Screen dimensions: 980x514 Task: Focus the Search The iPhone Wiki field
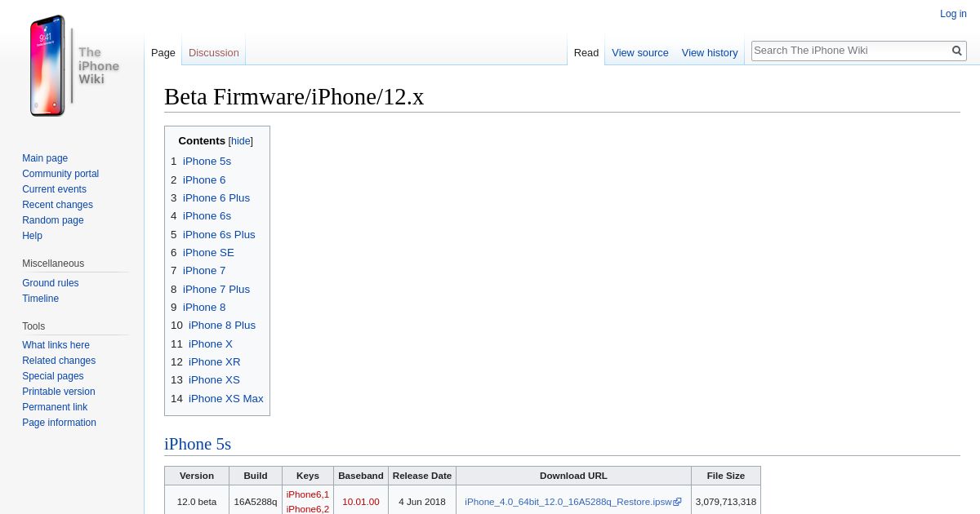pos(850,51)
